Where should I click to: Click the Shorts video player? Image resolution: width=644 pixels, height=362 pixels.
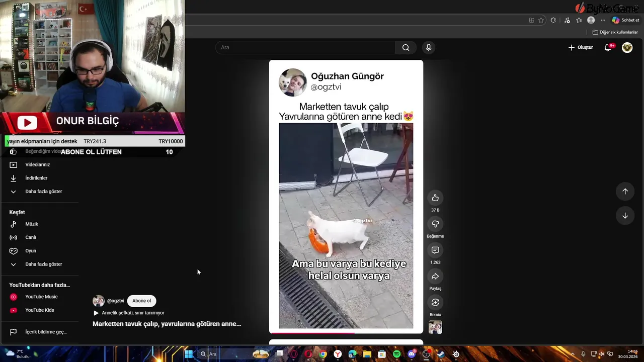[346, 196]
